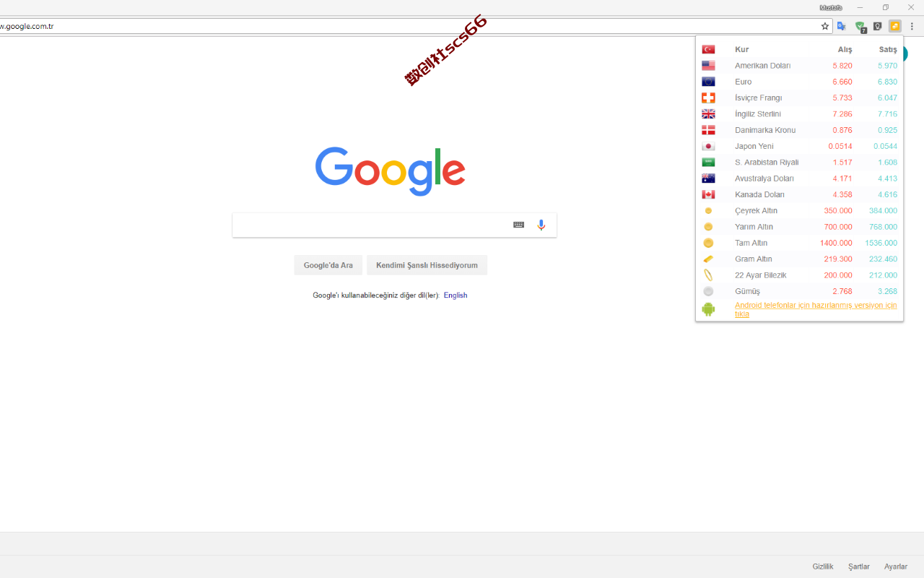This screenshot has height=578, width=924.
Task: Select the Avustralya Doları label
Action: coord(764,178)
